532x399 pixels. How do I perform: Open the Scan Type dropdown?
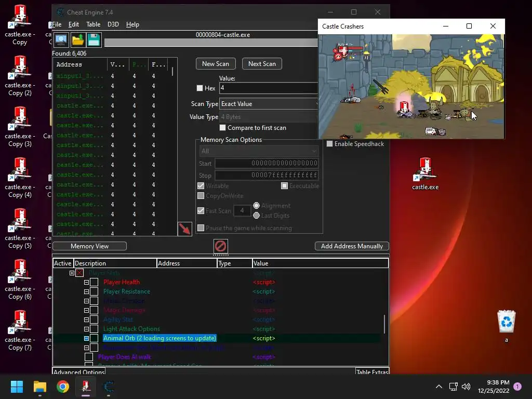tap(269, 104)
